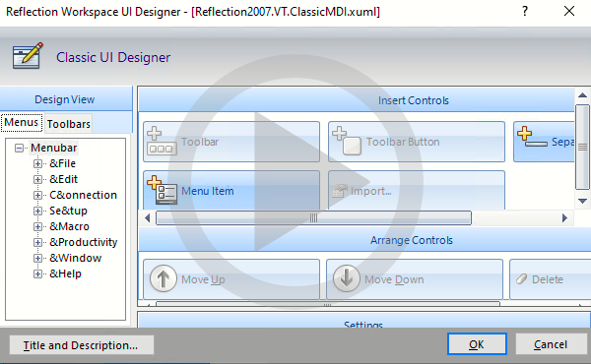Expand the &File tree node
591x364 pixels.
[x=37, y=163]
